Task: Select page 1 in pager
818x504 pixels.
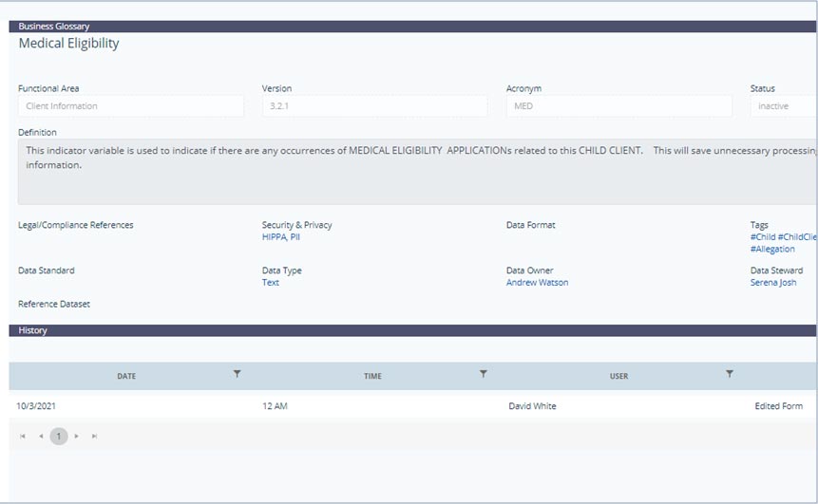Action: tap(59, 437)
